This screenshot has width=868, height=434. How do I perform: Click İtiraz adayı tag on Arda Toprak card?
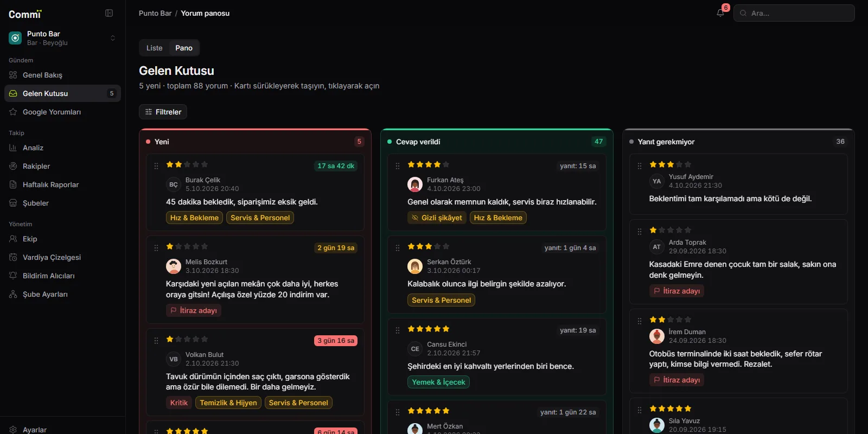coord(676,291)
